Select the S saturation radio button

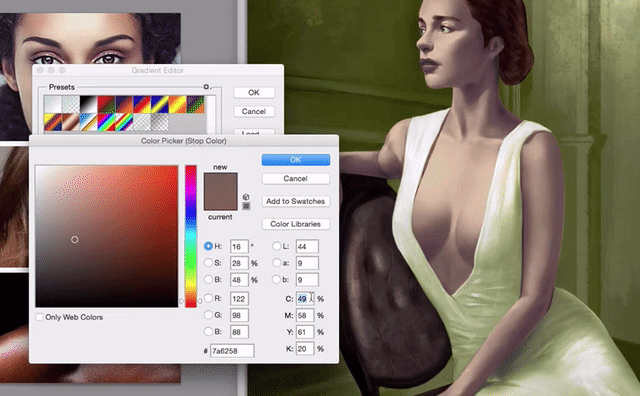coord(208,263)
